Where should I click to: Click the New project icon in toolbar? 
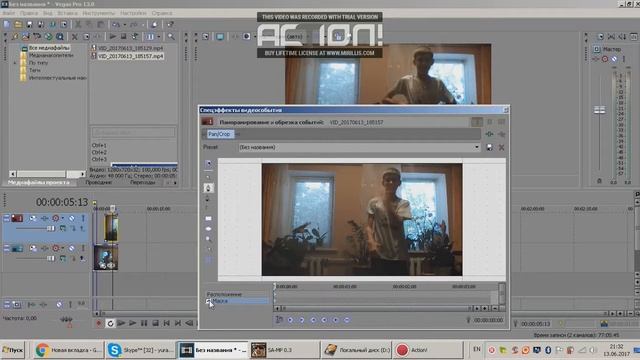click(7, 24)
